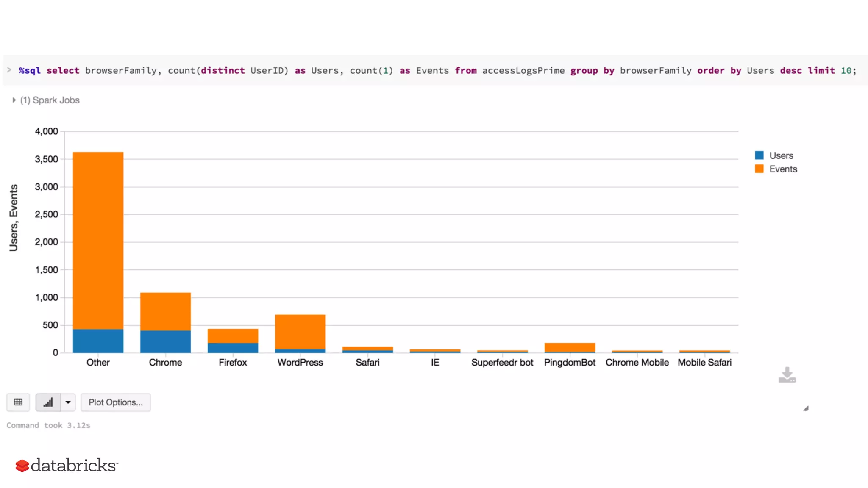Click the SQL query code cell
Image resolution: width=868 pixels, height=488 pixels.
pos(437,70)
